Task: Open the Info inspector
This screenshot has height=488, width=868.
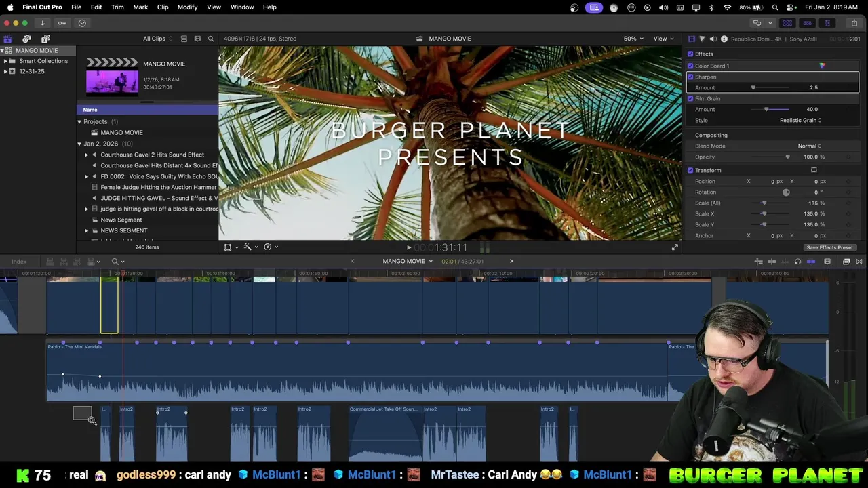Action: (x=724, y=39)
